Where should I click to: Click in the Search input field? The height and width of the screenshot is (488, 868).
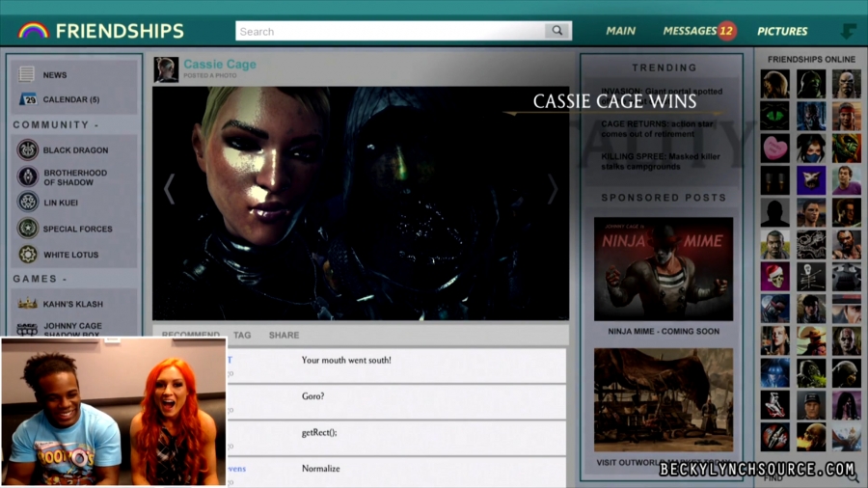point(390,31)
